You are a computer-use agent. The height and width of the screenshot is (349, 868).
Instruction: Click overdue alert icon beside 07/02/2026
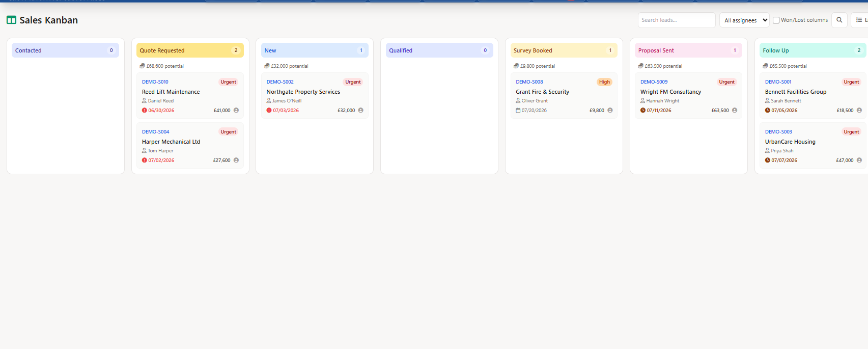pyautogui.click(x=145, y=160)
